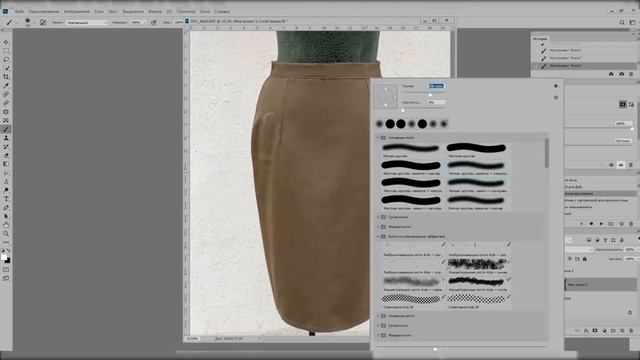Select the pixel mask button in Properties
Viewport: 640px width, 360px height.
click(x=622, y=104)
